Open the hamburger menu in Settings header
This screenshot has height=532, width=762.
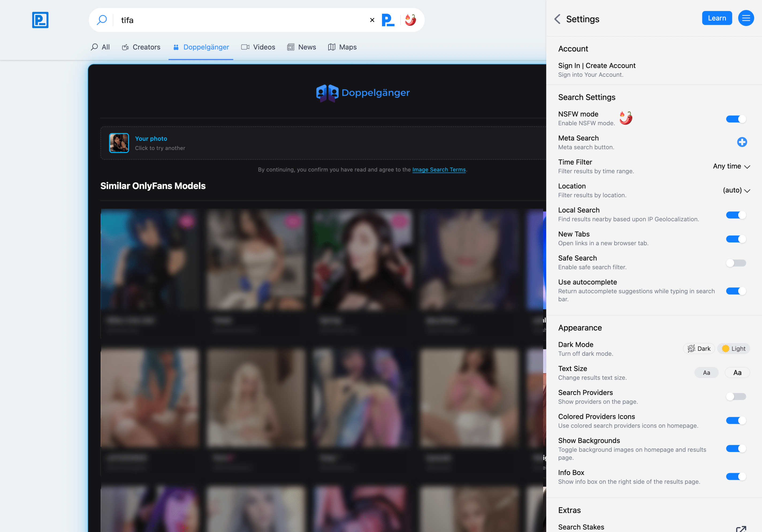[745, 18]
